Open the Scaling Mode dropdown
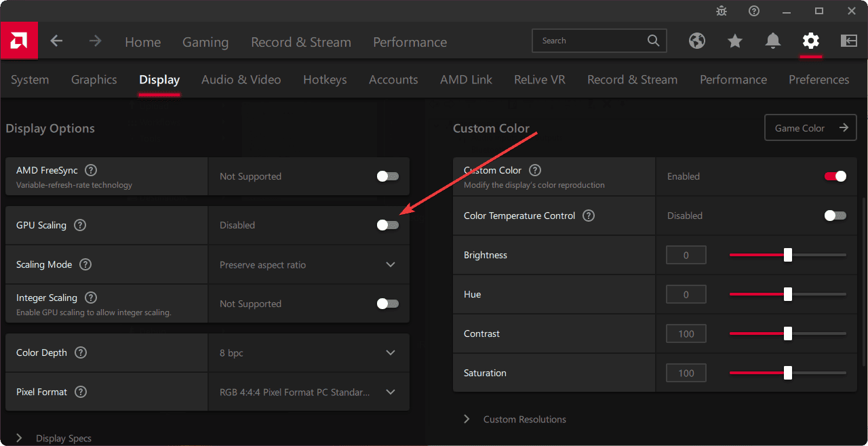 pos(391,264)
